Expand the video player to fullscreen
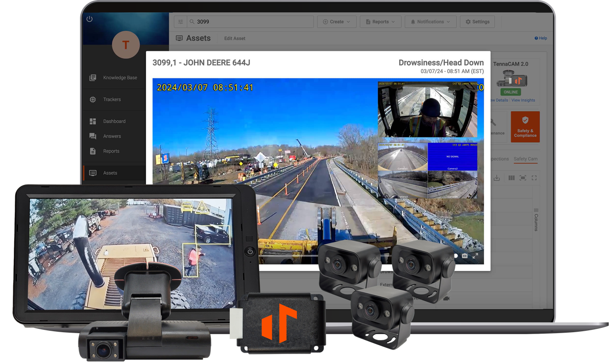 475,256
